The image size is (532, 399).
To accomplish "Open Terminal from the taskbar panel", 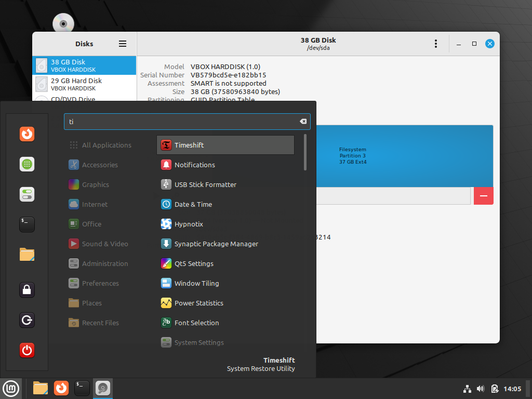I will click(82, 388).
